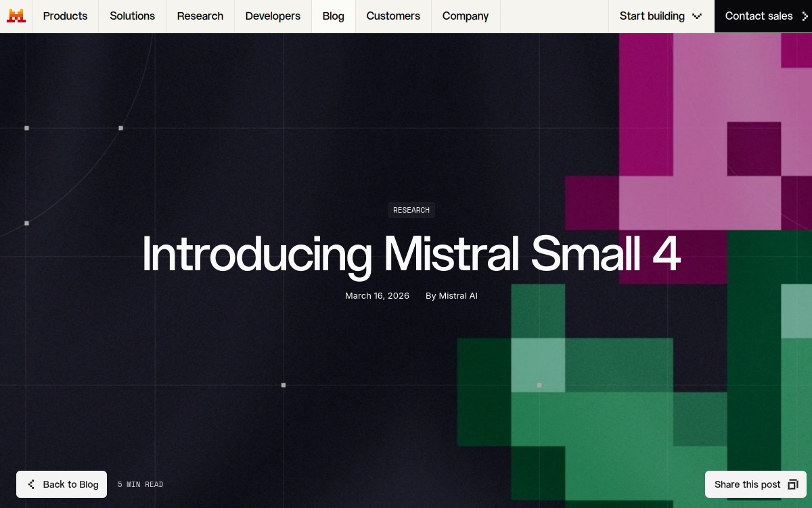Expand the Start building dropdown
Screen dimensions: 812x508
(x=661, y=16)
